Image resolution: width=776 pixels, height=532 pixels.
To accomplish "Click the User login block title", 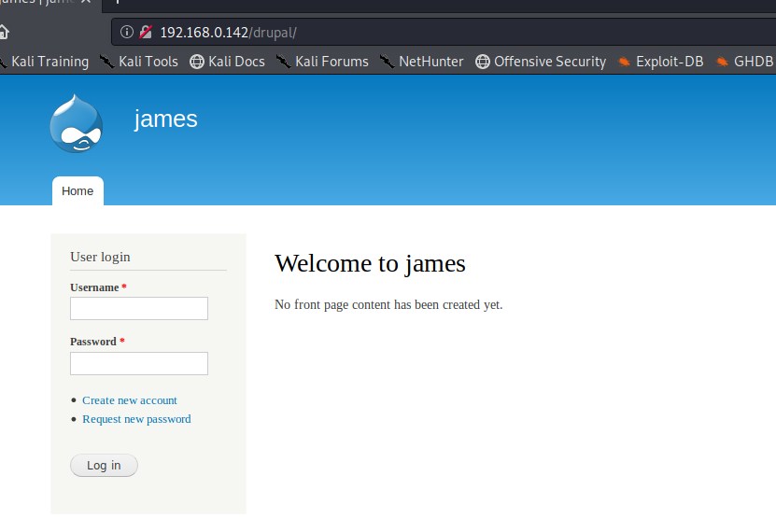I will [101, 257].
